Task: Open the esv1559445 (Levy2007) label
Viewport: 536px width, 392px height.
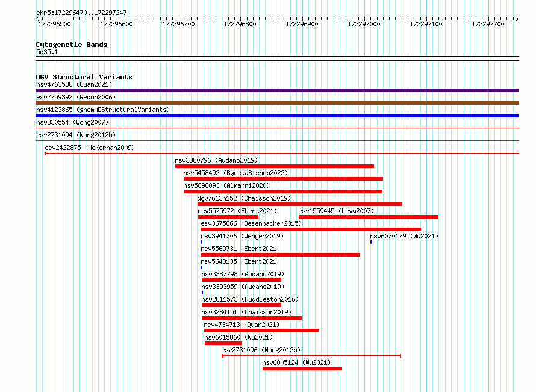Action: click(x=337, y=211)
